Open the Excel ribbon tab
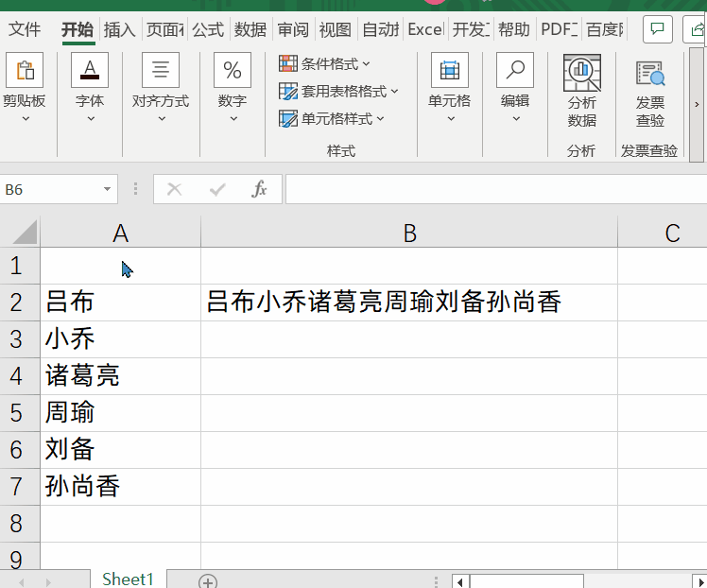Image resolution: width=707 pixels, height=588 pixels. [425, 29]
